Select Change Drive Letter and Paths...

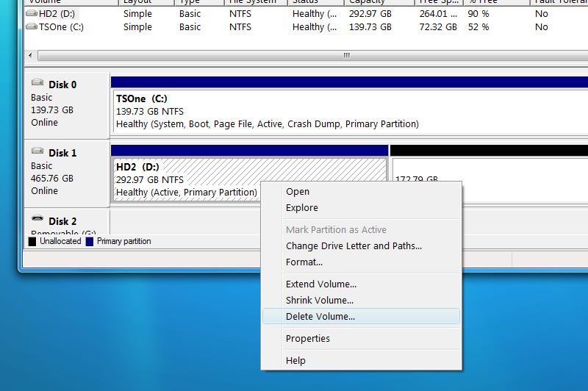pos(354,246)
